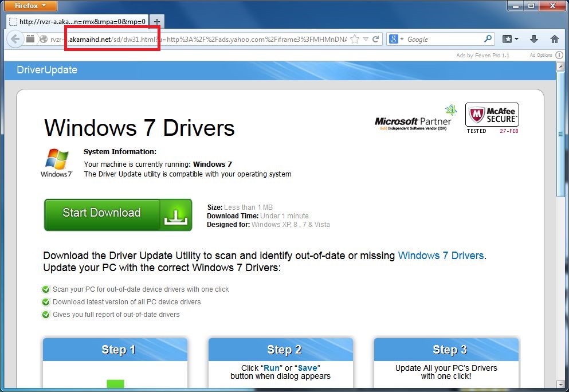Click the site identity globe icon

(x=44, y=39)
